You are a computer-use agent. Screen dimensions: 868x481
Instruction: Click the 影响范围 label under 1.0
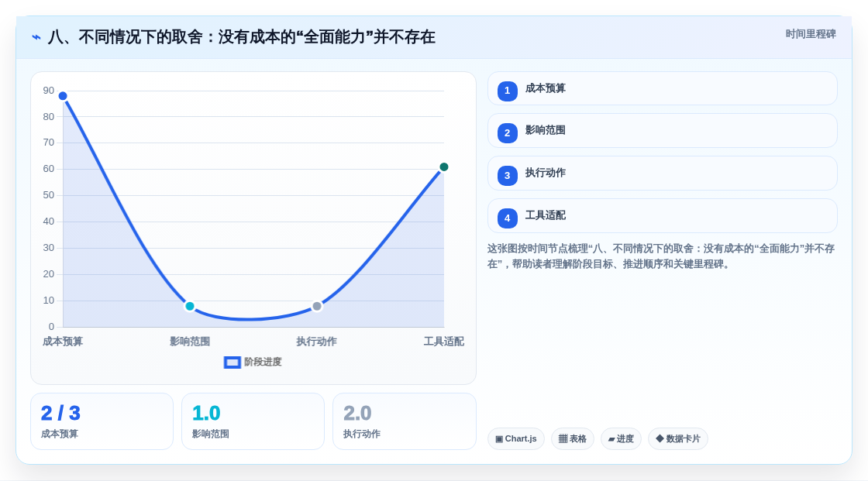click(x=211, y=434)
